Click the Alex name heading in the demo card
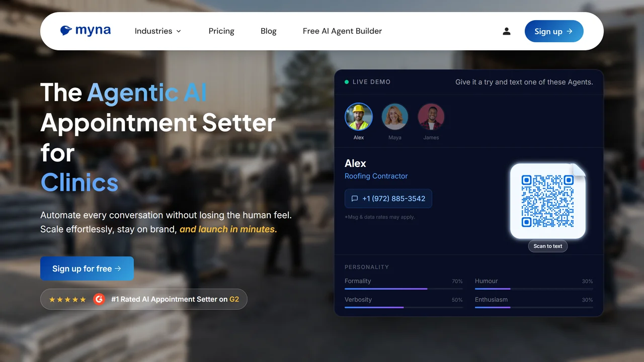This screenshot has height=362, width=644. pos(355,163)
